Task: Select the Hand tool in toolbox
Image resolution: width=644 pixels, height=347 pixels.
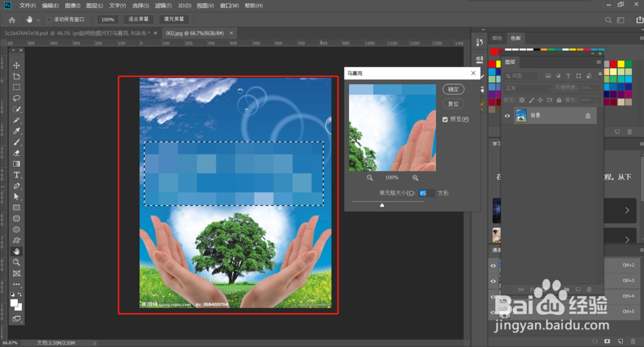Action: point(17,251)
